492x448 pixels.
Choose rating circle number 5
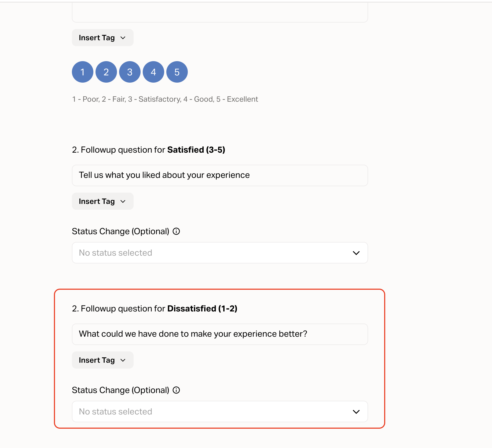177,72
